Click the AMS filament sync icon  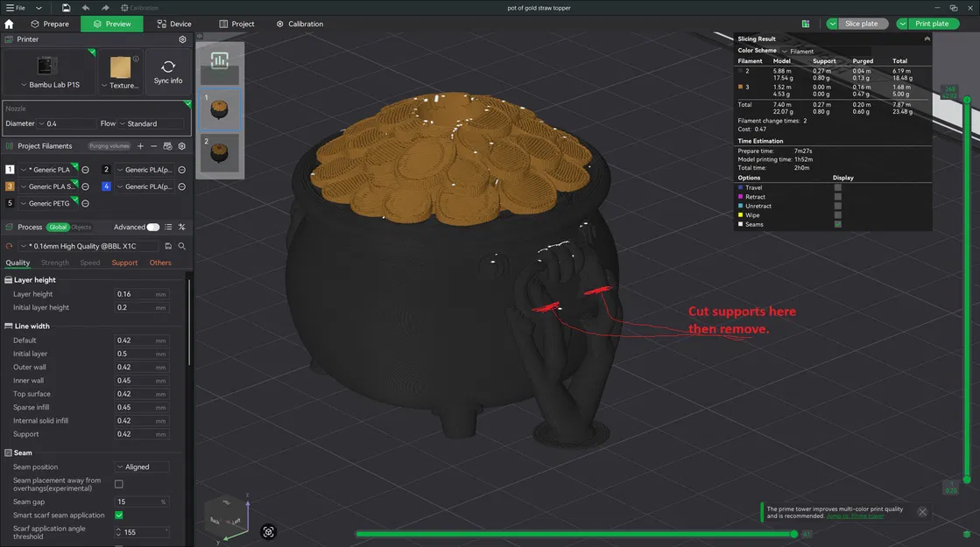(167, 146)
